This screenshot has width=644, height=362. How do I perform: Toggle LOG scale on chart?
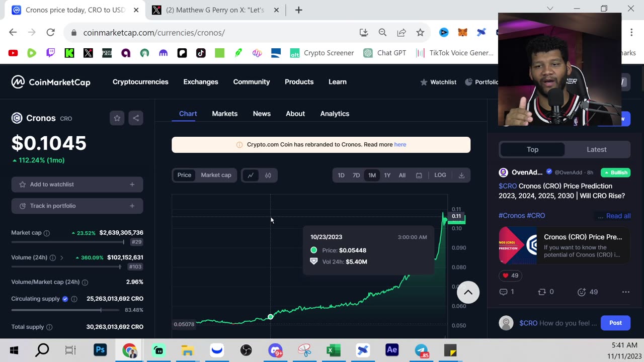[440, 175]
